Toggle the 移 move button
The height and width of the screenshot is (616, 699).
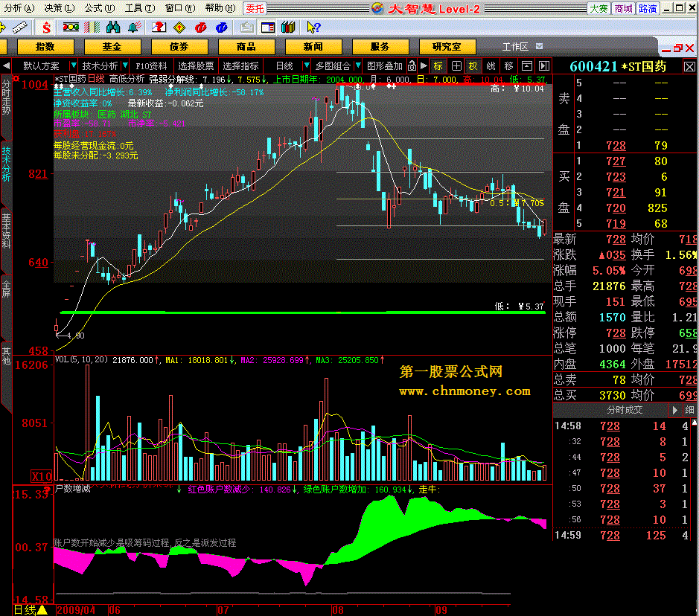[508, 66]
